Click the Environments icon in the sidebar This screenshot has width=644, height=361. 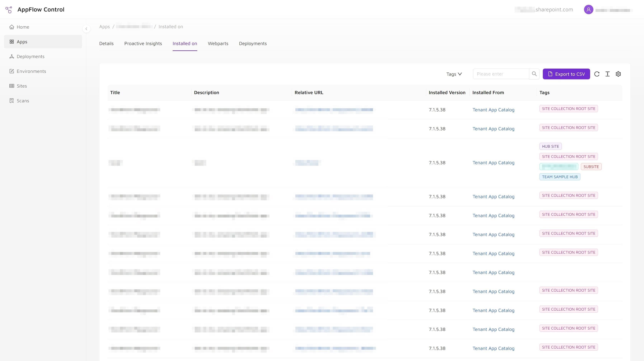(x=11, y=71)
